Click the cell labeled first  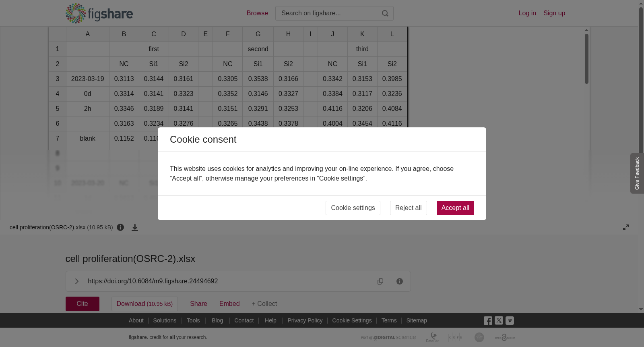154,49
